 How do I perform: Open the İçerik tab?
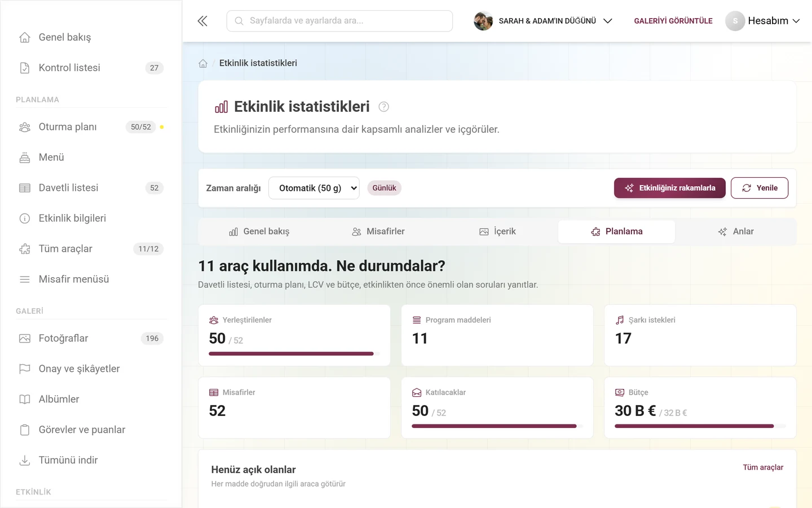tap(497, 231)
